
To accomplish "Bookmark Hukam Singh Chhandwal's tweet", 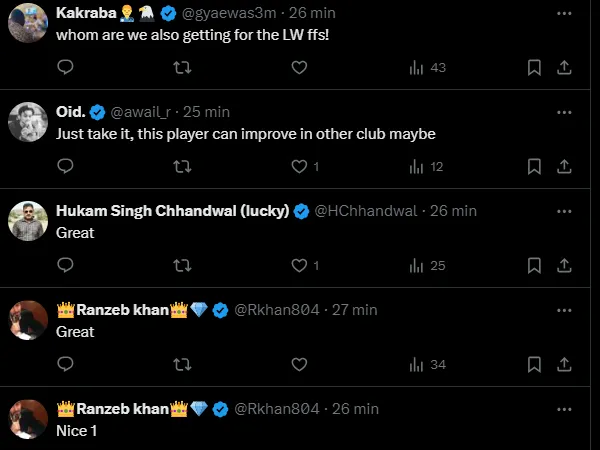I will point(534,266).
